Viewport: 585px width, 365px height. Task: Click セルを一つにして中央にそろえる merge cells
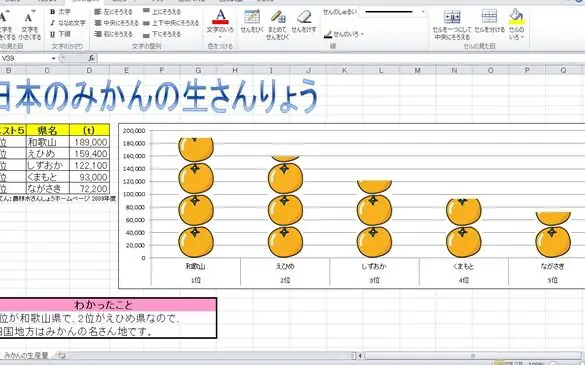pos(452,25)
